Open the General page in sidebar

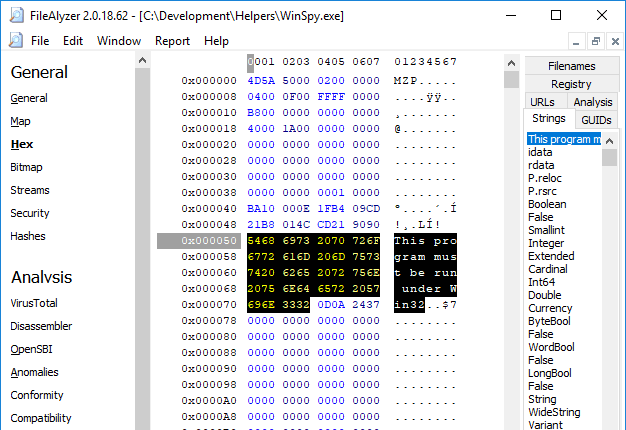(x=29, y=98)
